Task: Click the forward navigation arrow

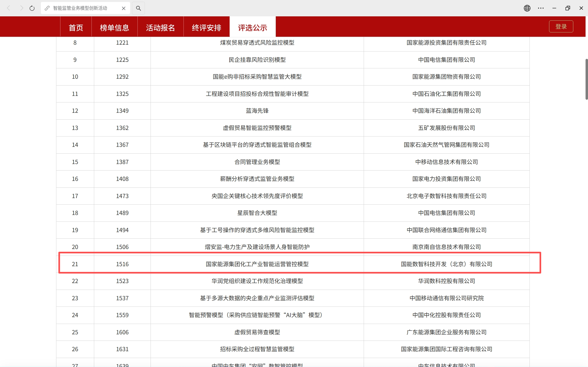Action: pyautogui.click(x=22, y=8)
